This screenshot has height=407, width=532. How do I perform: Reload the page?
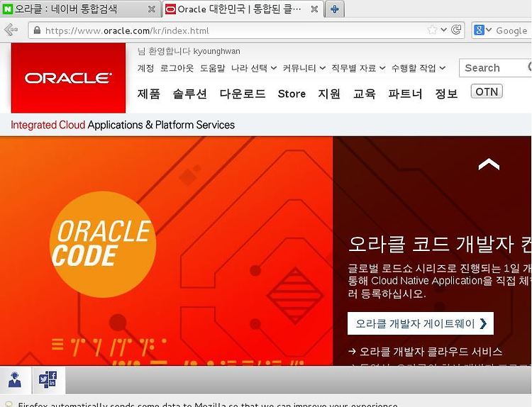pyautogui.click(x=456, y=30)
